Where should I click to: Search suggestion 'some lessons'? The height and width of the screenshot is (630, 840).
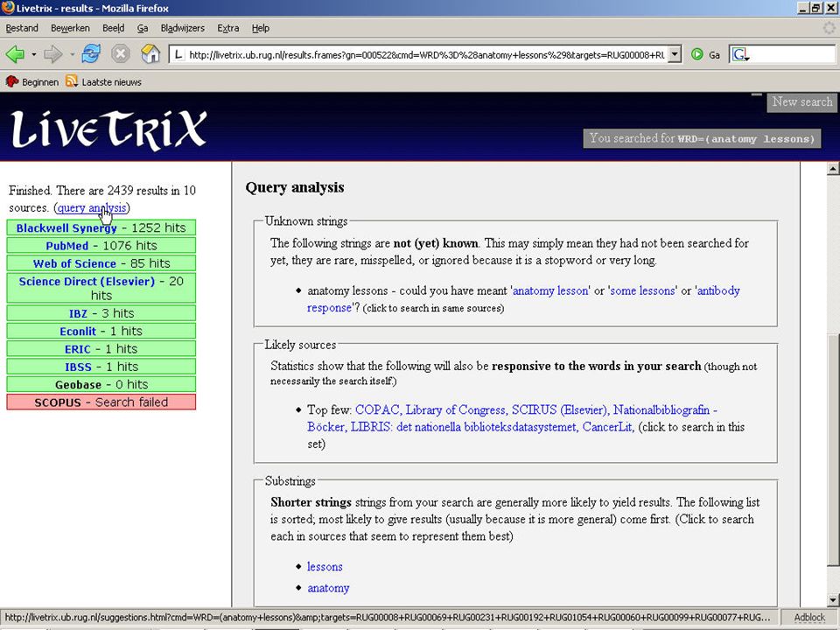point(642,290)
